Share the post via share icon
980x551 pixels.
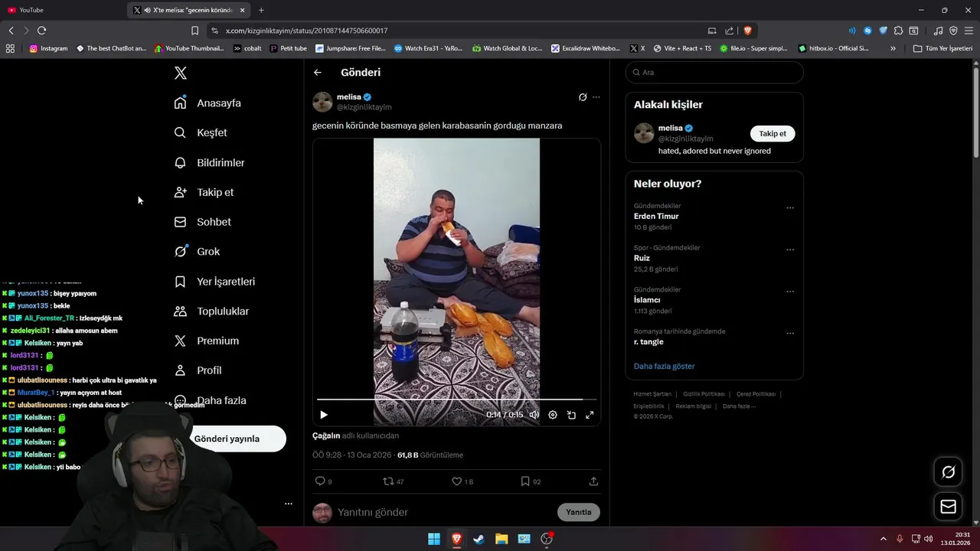tap(593, 481)
